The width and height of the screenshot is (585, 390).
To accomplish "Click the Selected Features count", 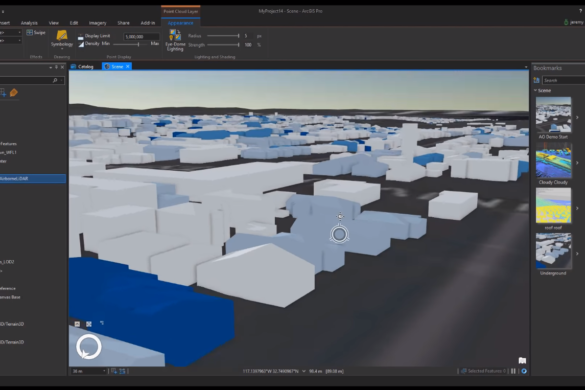I will click(484, 371).
